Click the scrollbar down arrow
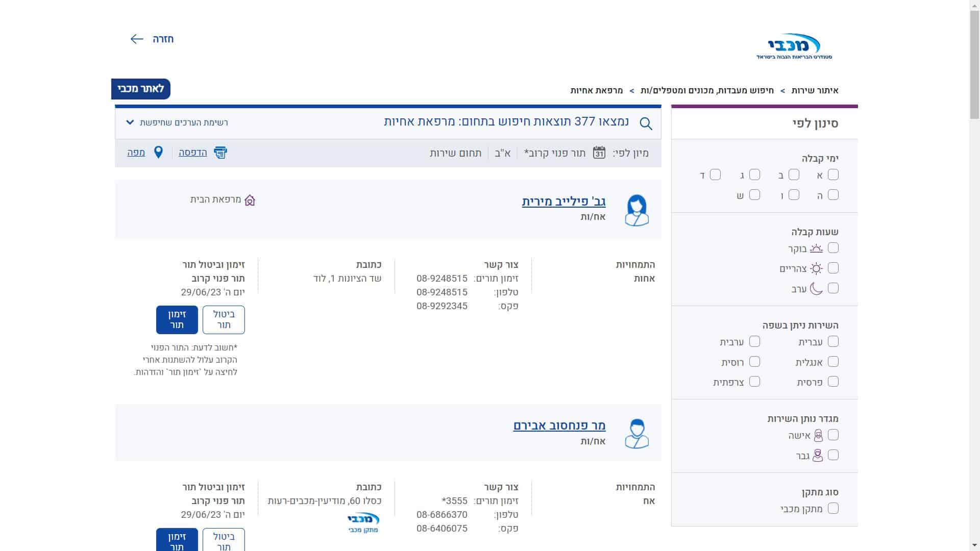Image resolution: width=980 pixels, height=551 pixels. click(x=974, y=546)
